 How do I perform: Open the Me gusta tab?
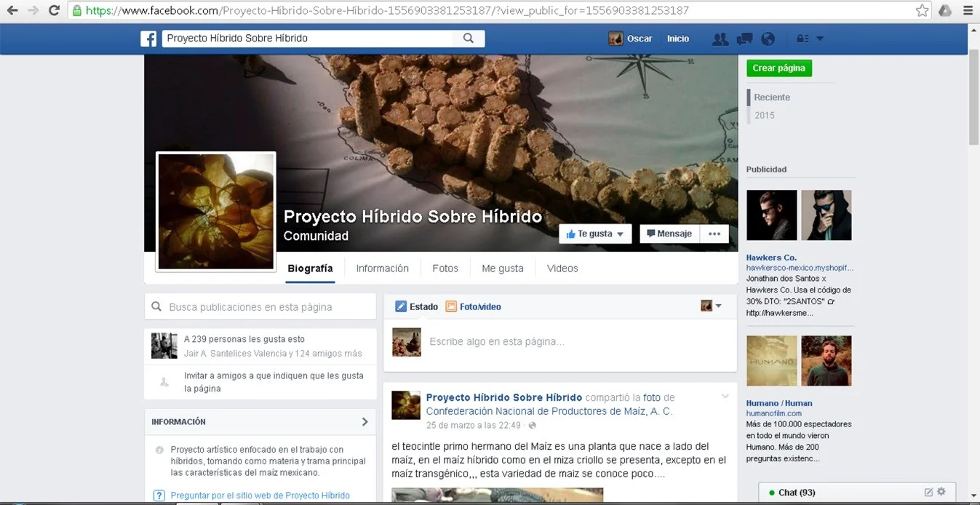[x=503, y=268]
